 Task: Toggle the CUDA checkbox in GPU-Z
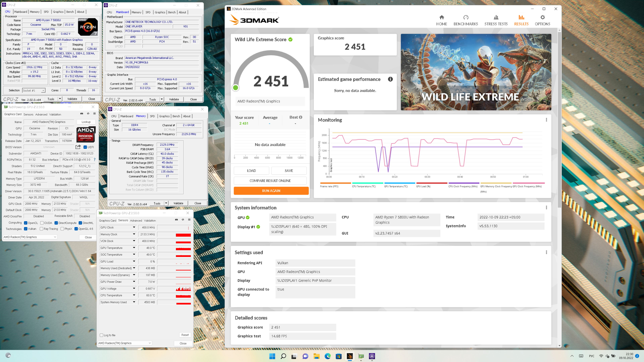pos(42,223)
